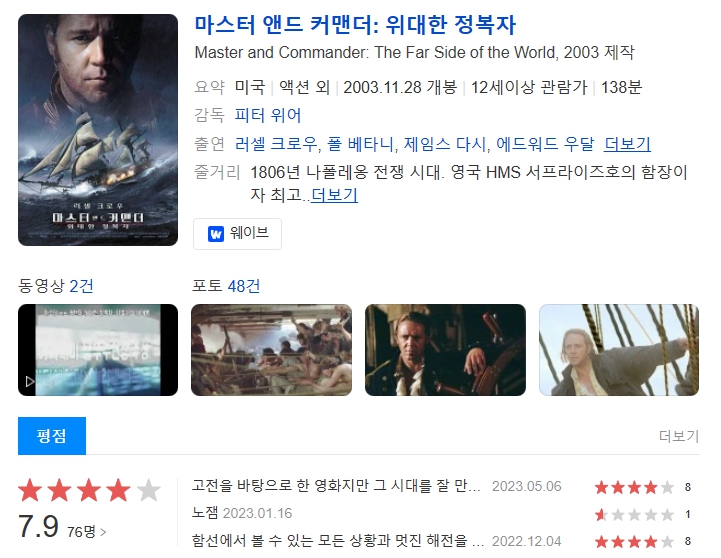Open actor link 에드워드 우달
Image resolution: width=721 pixels, height=558 pixels.
[x=545, y=144]
